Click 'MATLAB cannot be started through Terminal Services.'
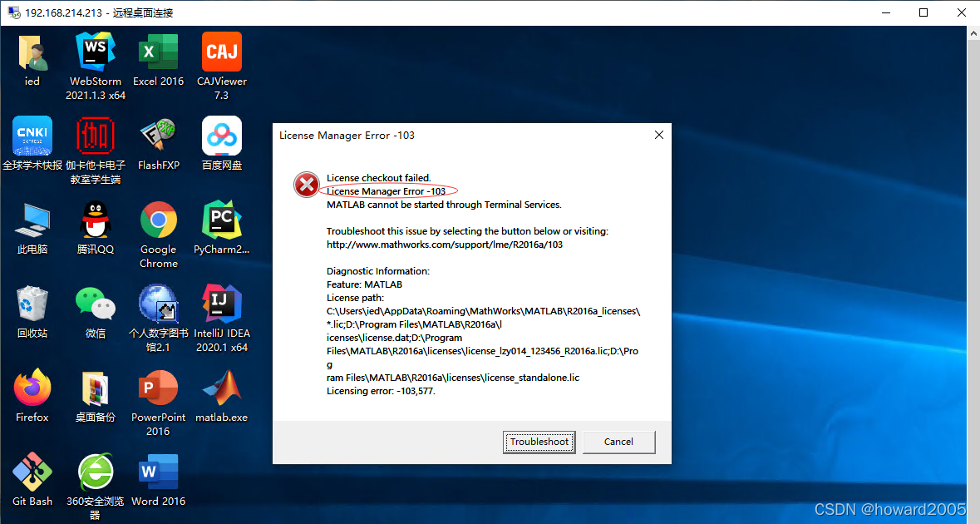This screenshot has height=524, width=980. pos(444,205)
